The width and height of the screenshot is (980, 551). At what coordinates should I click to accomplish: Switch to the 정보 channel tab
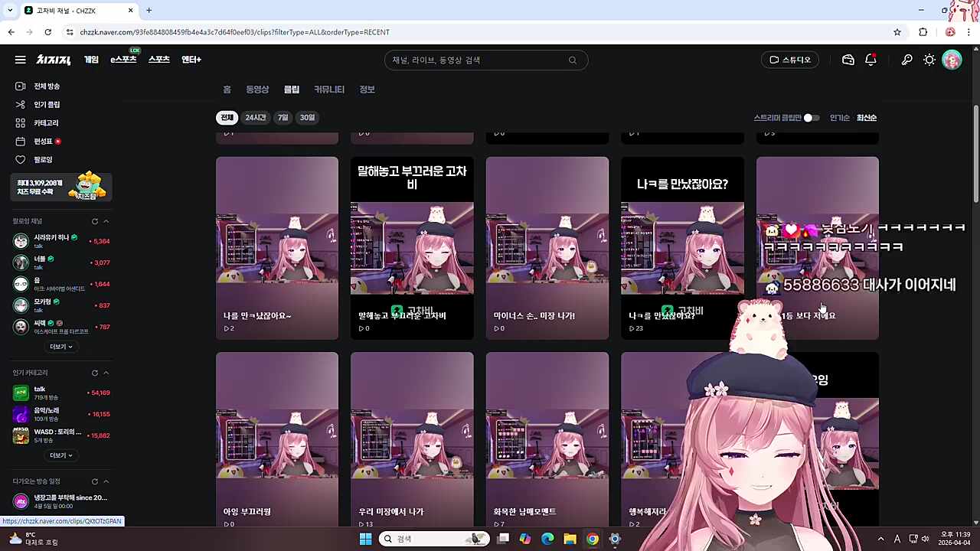tap(367, 90)
